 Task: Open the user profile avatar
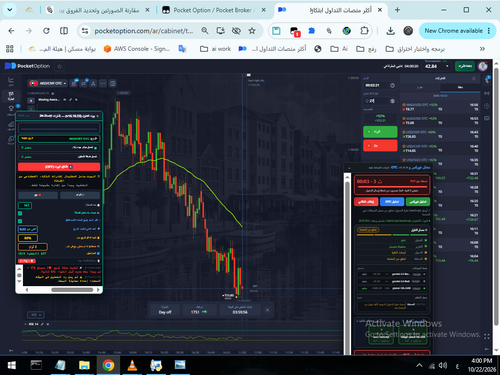pyautogui.click(x=483, y=66)
